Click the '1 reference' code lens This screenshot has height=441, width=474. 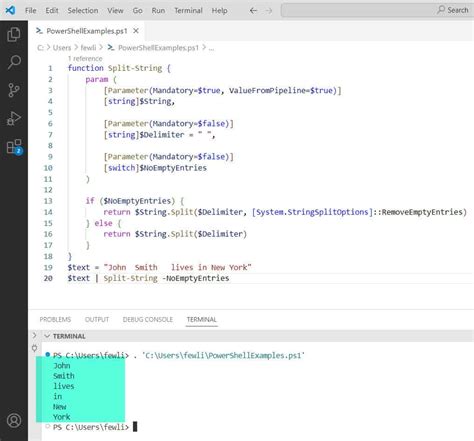tap(85, 59)
